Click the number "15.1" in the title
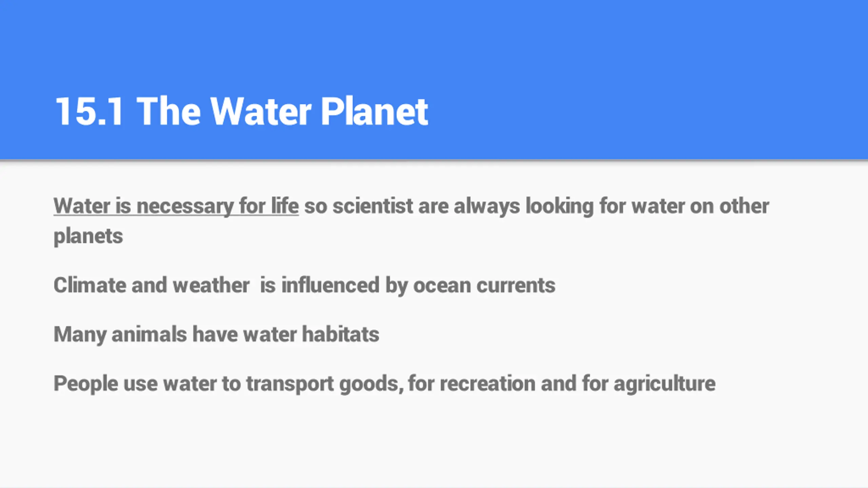The image size is (868, 488). tap(89, 111)
